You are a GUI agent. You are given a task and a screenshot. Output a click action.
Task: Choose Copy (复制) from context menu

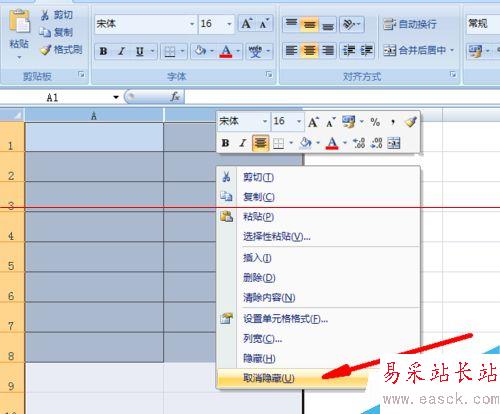pyautogui.click(x=318, y=197)
